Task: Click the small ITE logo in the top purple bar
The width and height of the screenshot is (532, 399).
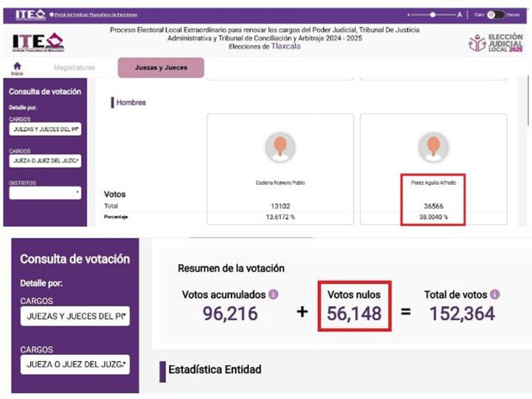Action: tap(31, 13)
